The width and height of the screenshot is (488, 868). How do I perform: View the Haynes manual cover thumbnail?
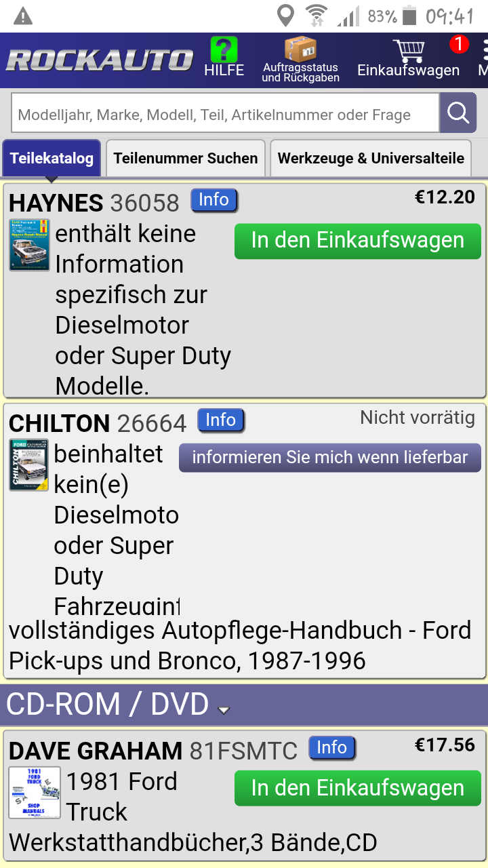29,245
